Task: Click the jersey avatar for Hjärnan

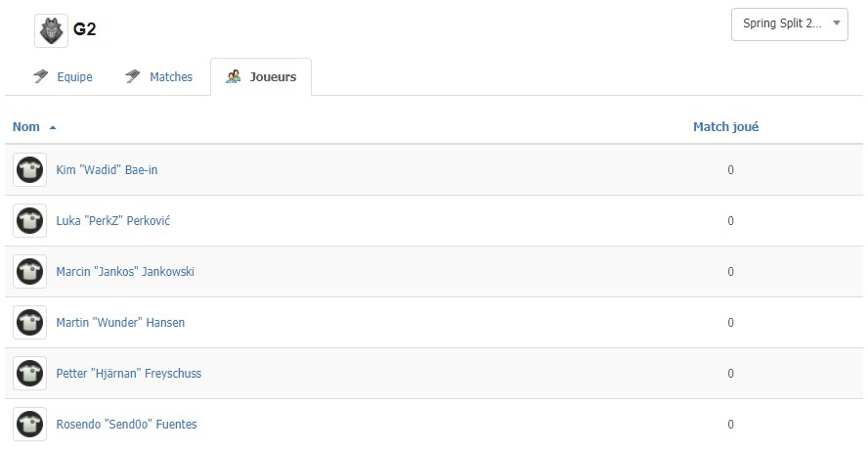Action: (30, 374)
